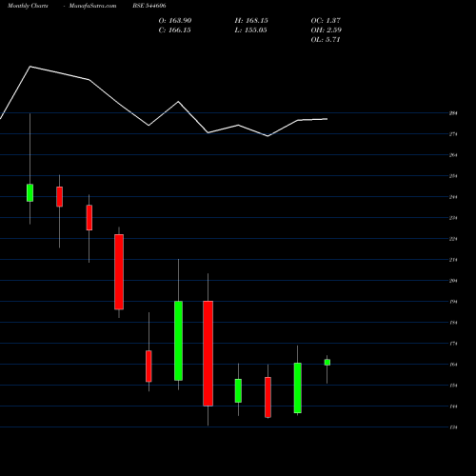
Task: Select the close value 'C: 166.15'
Action: coord(175,30)
